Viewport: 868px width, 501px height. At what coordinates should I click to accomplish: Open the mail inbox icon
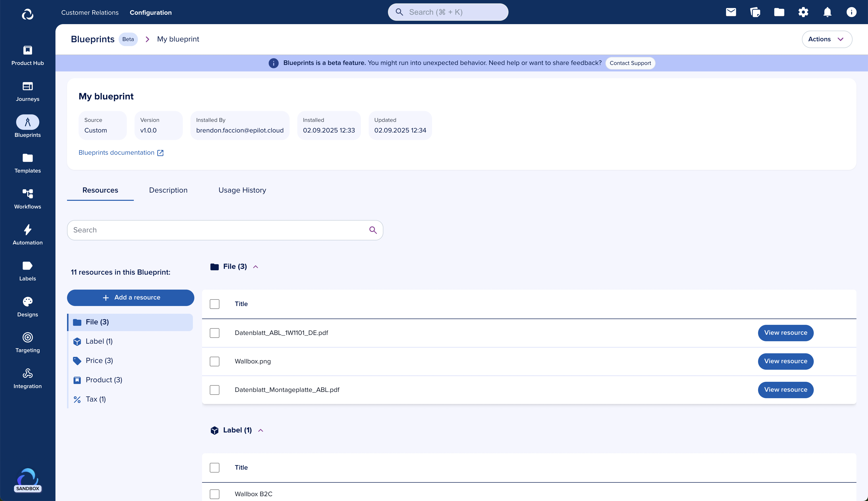click(x=731, y=12)
